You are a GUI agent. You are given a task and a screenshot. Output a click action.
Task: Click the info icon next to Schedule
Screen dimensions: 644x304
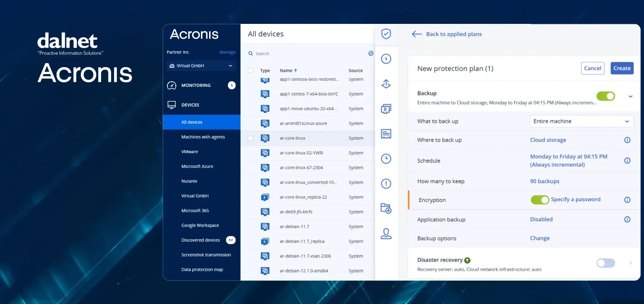tap(627, 161)
